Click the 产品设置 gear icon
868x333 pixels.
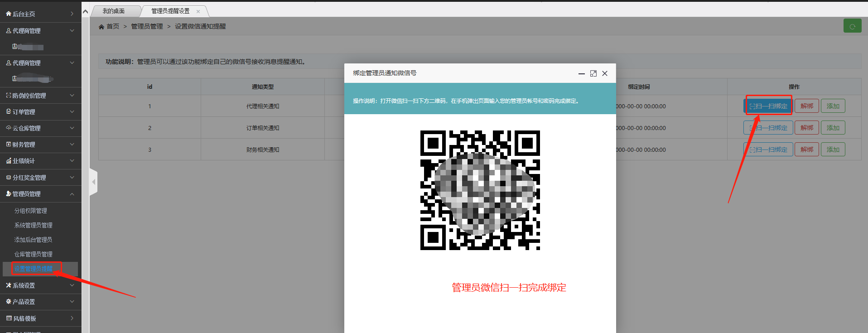[x=9, y=302]
